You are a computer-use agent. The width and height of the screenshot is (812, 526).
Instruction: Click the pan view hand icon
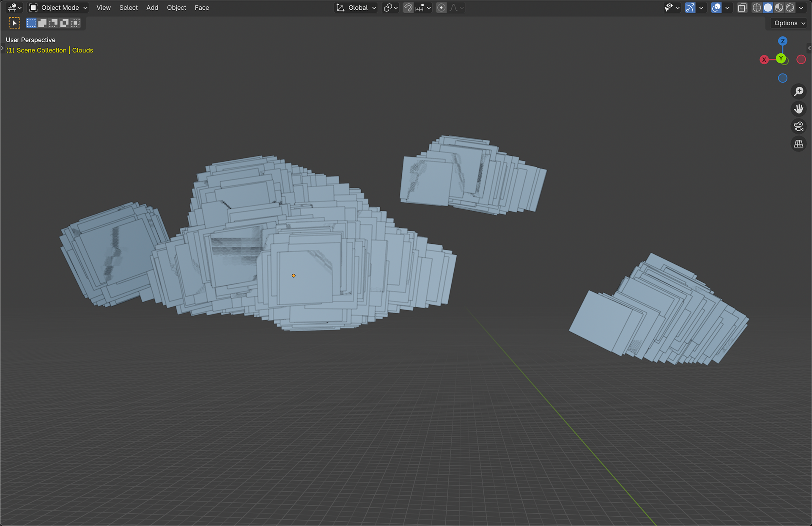tap(798, 109)
